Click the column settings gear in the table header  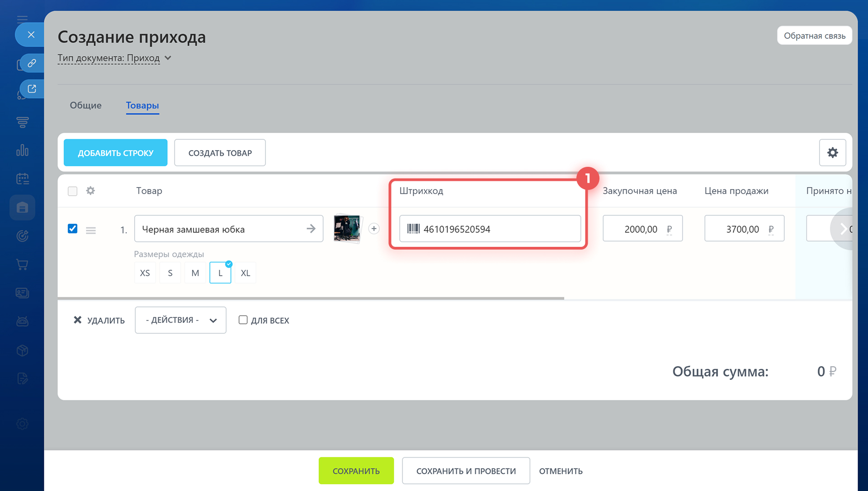click(x=90, y=191)
